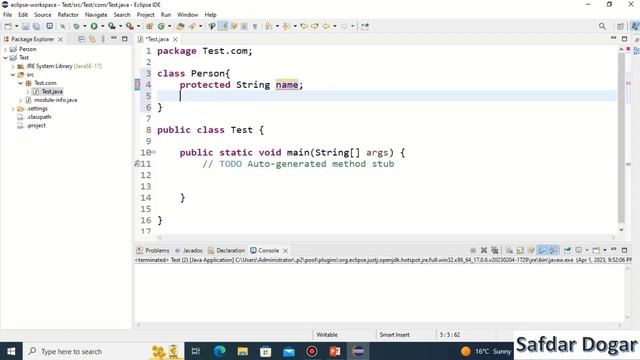Click the Save toolbar icon
This screenshot has height=360, width=640.
pyautogui.click(x=26, y=26)
